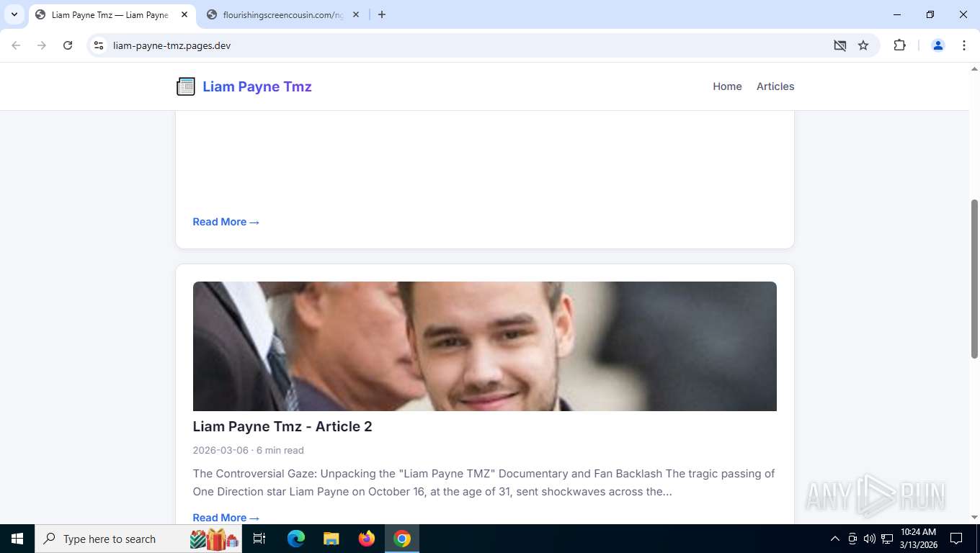980x553 pixels.
Task: Reload the current page
Action: (68, 45)
